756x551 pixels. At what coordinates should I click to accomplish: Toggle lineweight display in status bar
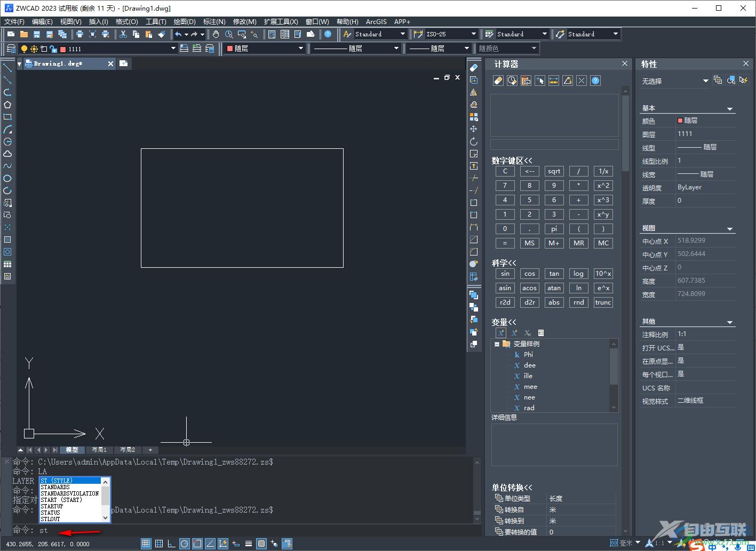(x=249, y=544)
